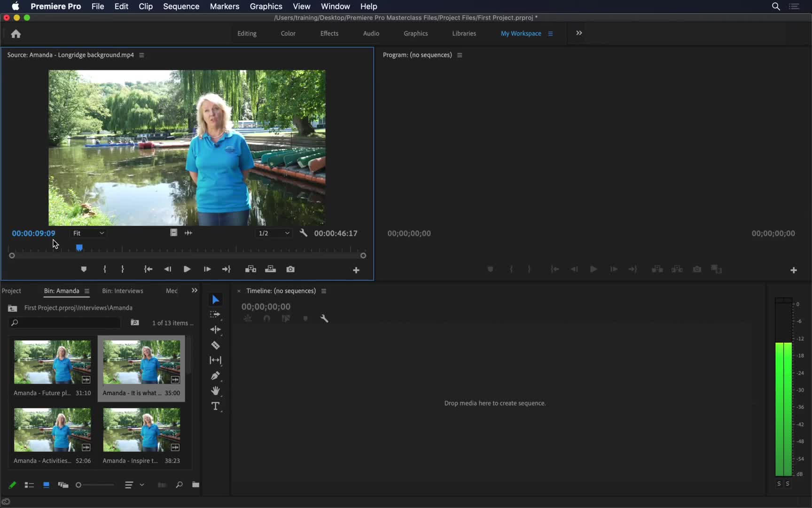Switch bin to Freeform view
812x508 pixels.
point(63,485)
